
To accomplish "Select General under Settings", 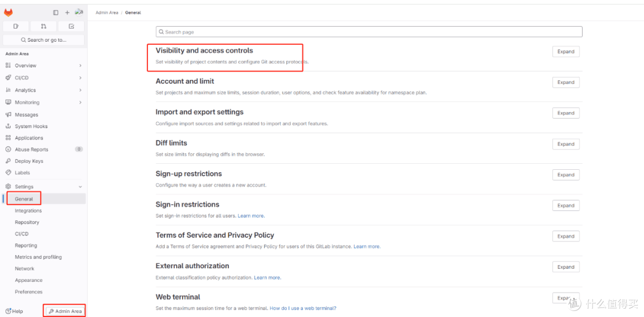I will (x=44, y=199).
